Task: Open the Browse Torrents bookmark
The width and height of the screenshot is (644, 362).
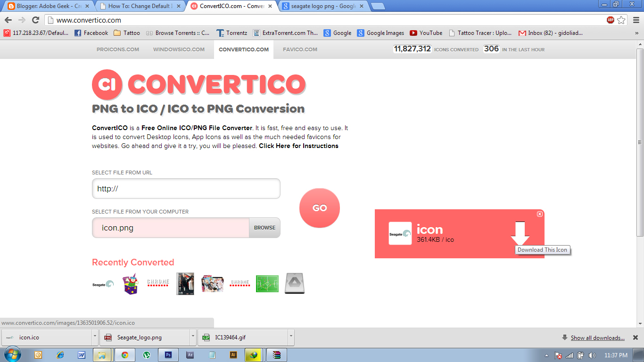Action: (178, 33)
